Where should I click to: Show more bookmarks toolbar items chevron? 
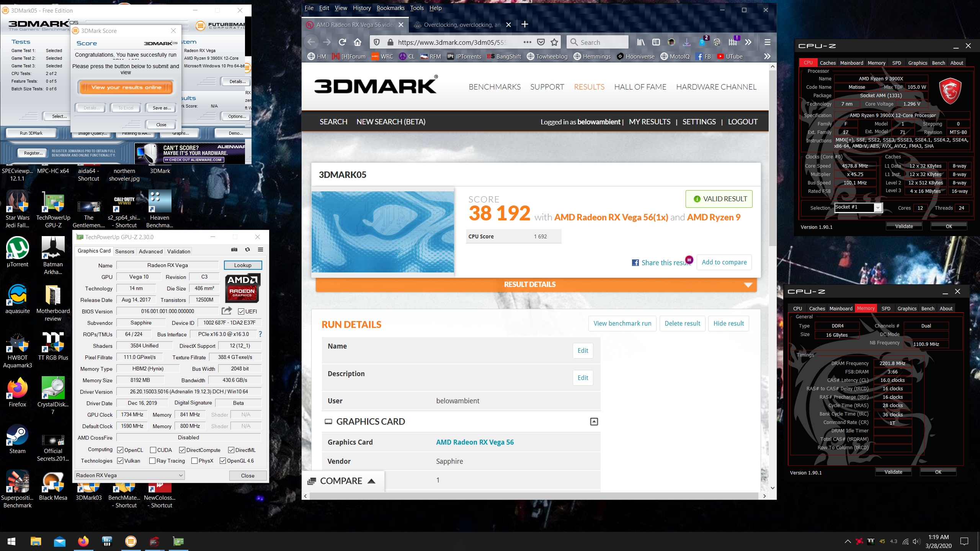click(767, 57)
